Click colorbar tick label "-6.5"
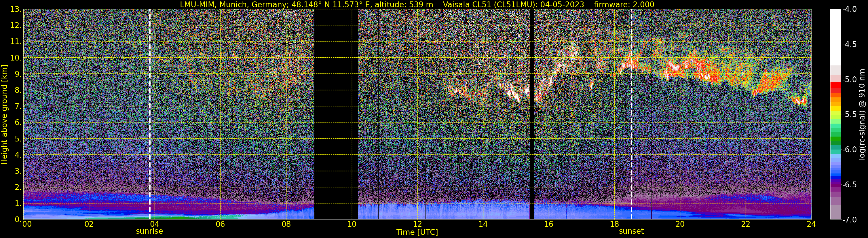 (849, 184)
